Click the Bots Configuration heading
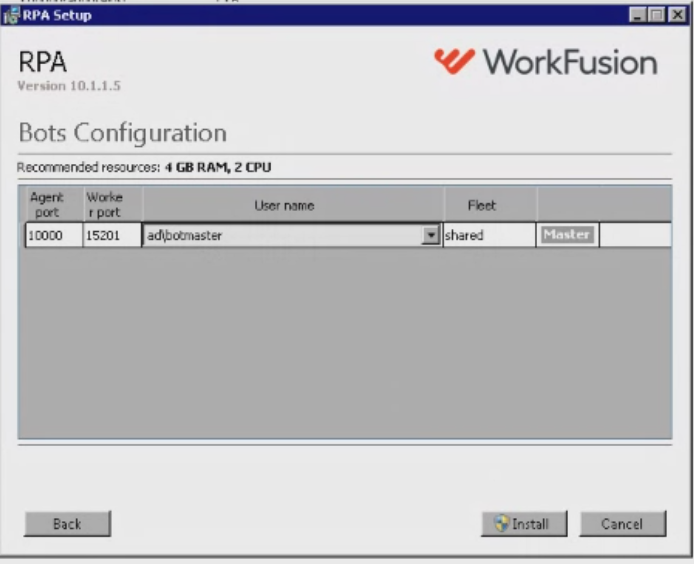This screenshot has width=694, height=564. click(123, 133)
